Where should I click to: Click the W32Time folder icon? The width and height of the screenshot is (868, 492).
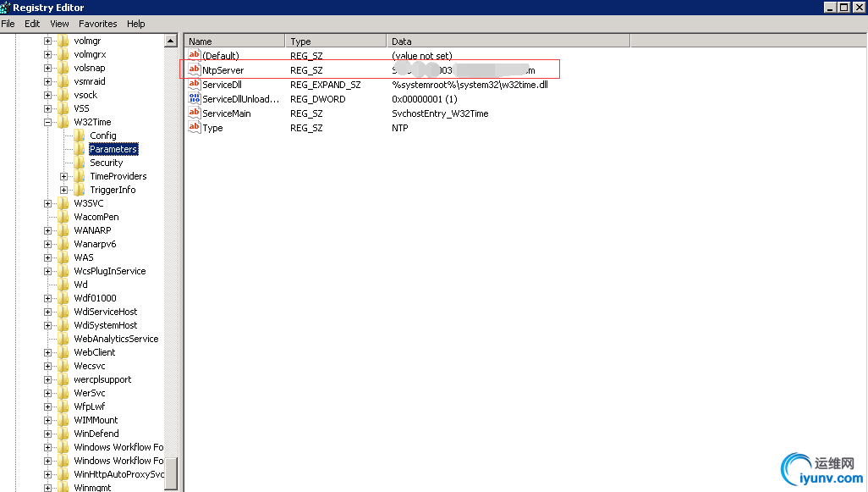pyautogui.click(x=63, y=122)
